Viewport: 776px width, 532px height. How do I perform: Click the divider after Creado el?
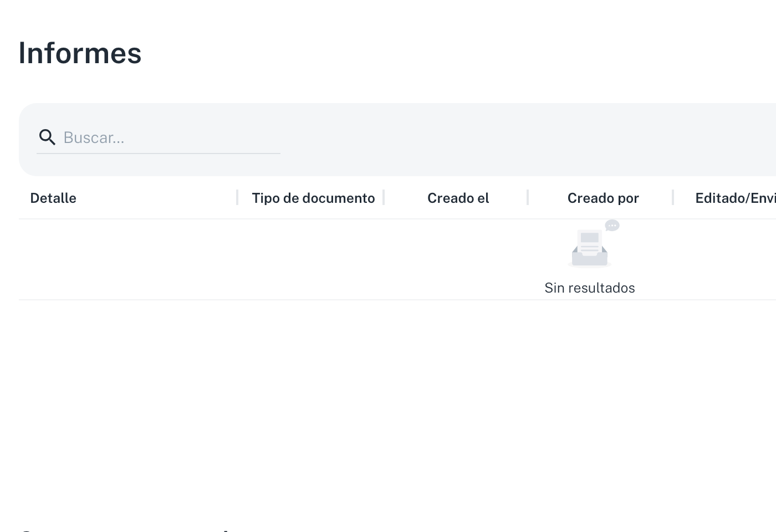click(x=528, y=197)
